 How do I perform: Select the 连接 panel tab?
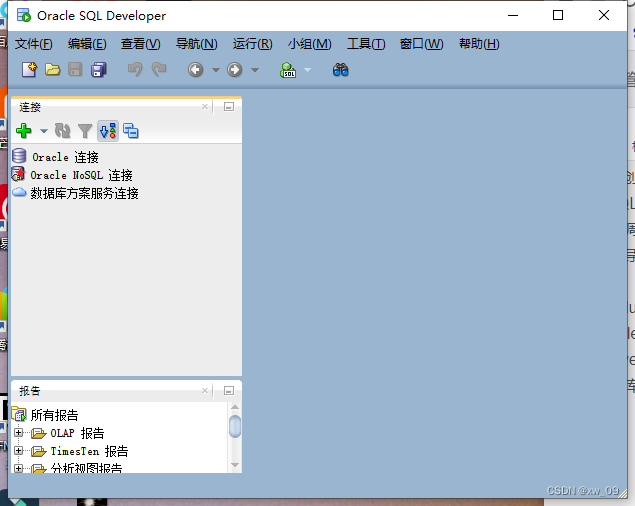(x=30, y=107)
